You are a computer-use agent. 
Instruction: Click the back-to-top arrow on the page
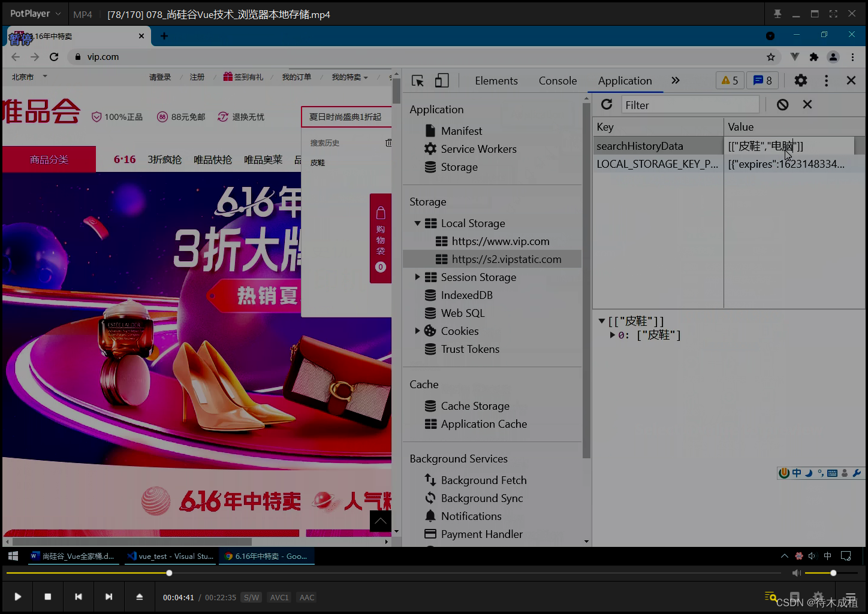tap(381, 521)
